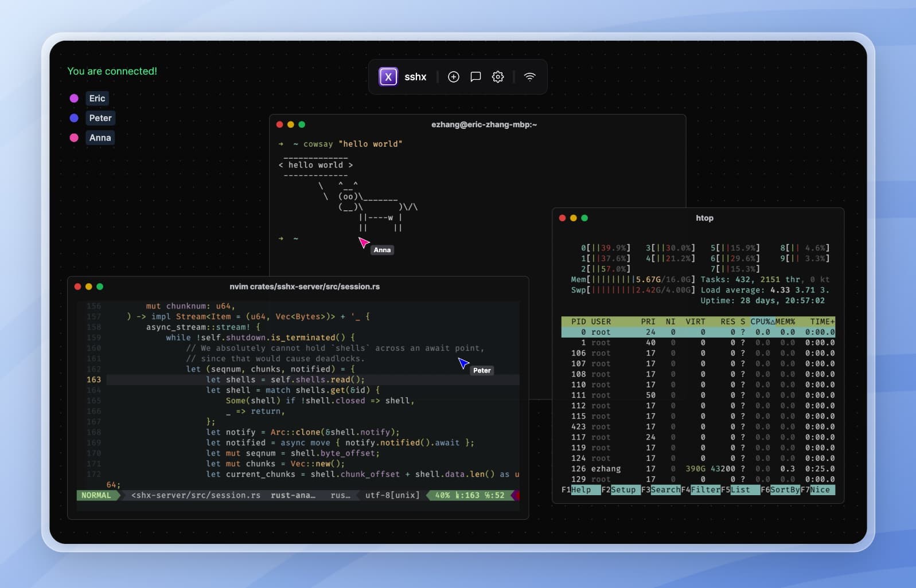Viewport: 916px width, 588px height.
Task: Click the sshx logo icon
Action: 388,77
